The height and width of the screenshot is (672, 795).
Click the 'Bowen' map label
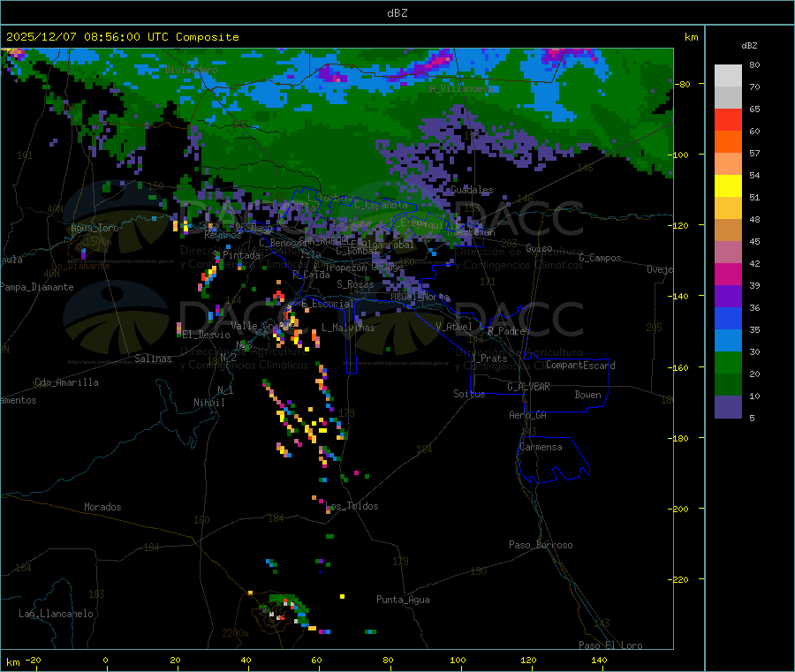click(587, 395)
